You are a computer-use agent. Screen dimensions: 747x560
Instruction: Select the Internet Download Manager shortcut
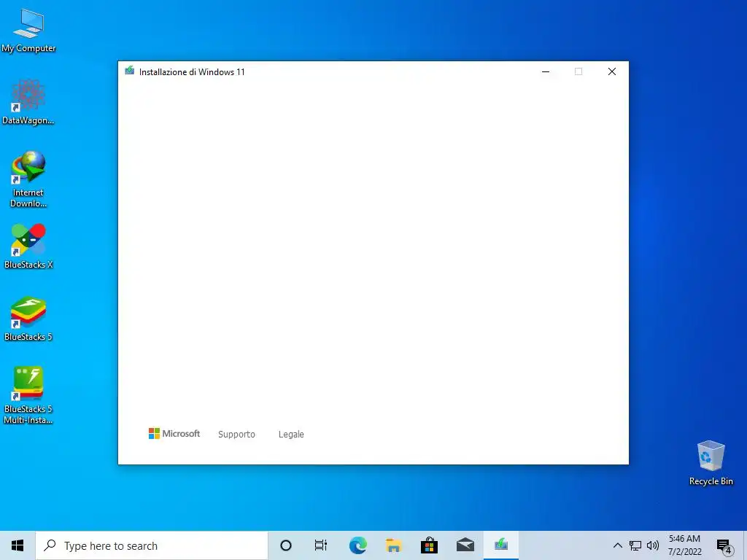(x=28, y=179)
